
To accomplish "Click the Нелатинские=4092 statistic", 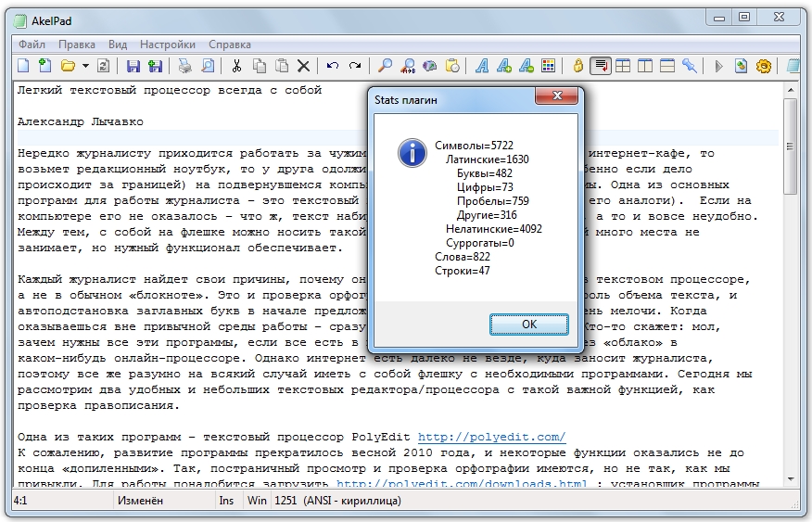I will [493, 229].
